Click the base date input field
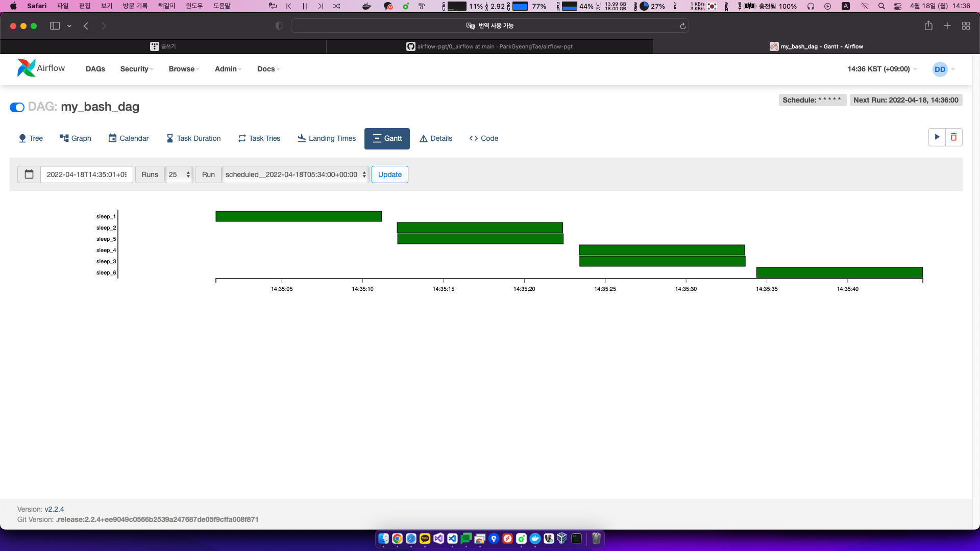Viewport: 980px width, 551px height. click(x=86, y=174)
